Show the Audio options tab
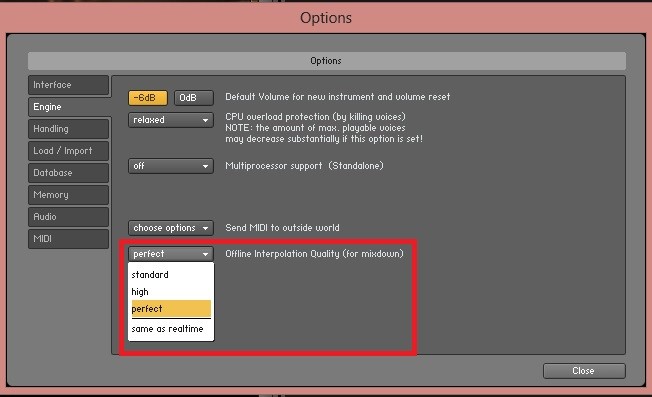Viewport: 652px width, 397px height. click(x=69, y=217)
